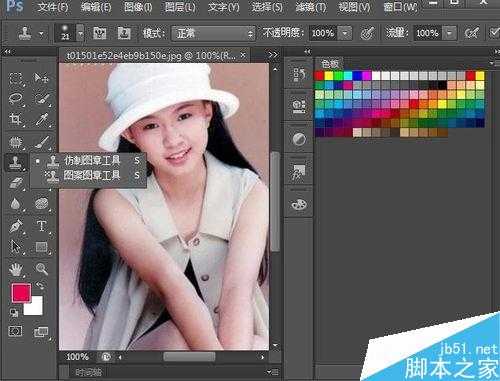Screen dimensions: 500x381
Task: Expand the collapsed icon panel dock
Action: (307, 52)
